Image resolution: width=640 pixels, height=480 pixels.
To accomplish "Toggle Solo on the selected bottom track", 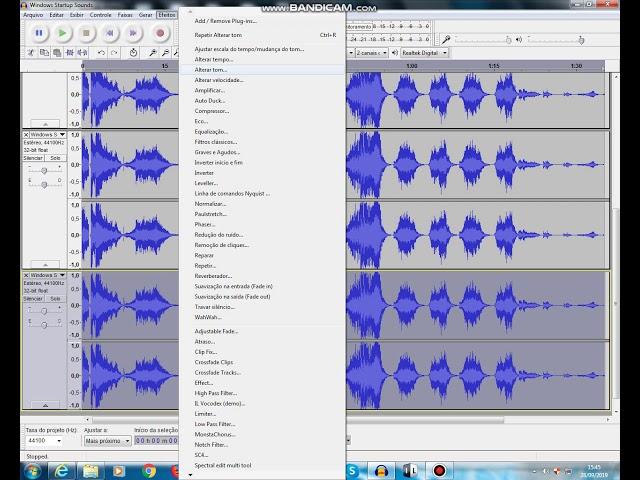I will [x=56, y=299].
